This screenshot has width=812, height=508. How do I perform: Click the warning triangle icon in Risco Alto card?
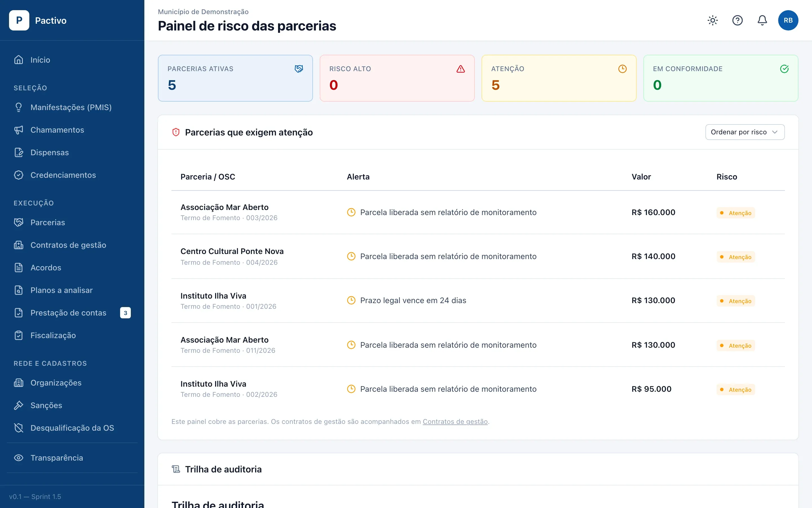point(460,69)
